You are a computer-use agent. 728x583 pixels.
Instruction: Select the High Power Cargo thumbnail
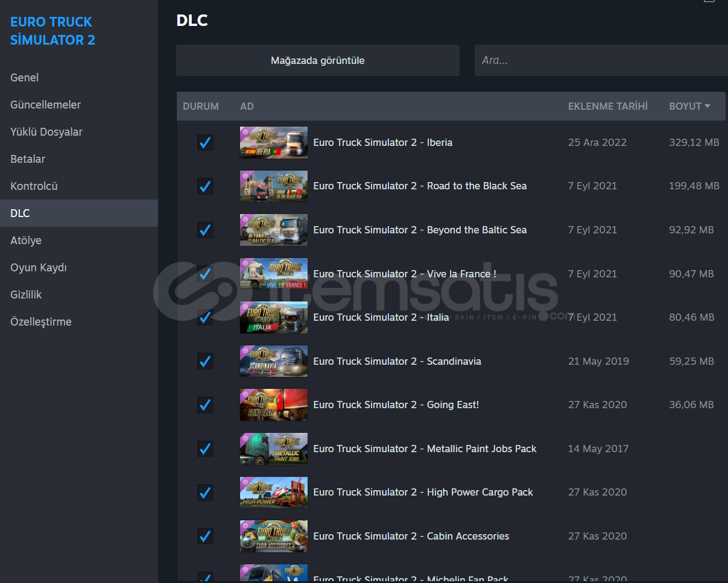click(x=274, y=493)
